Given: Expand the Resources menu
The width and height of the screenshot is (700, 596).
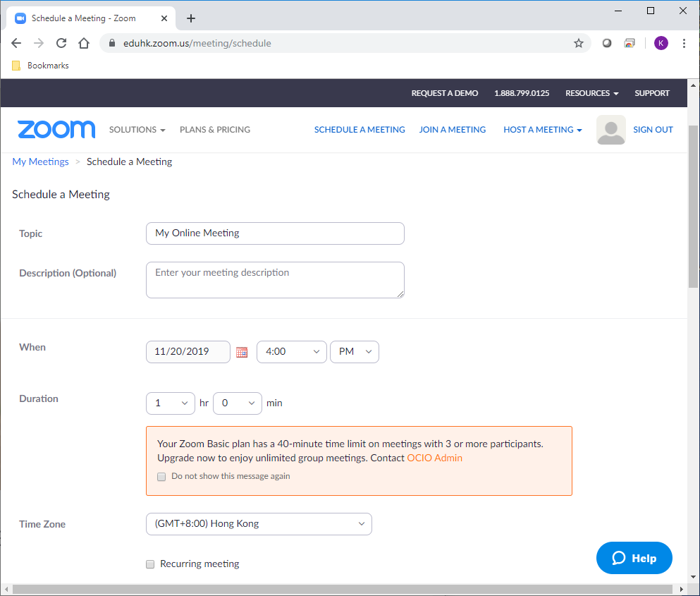Looking at the screenshot, I should tap(591, 93).
